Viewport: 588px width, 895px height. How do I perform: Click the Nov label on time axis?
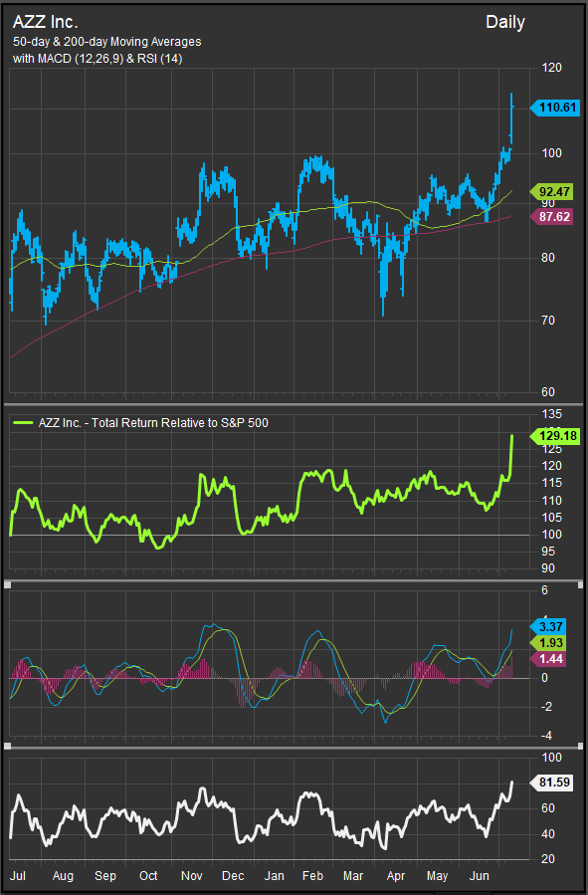[192, 876]
